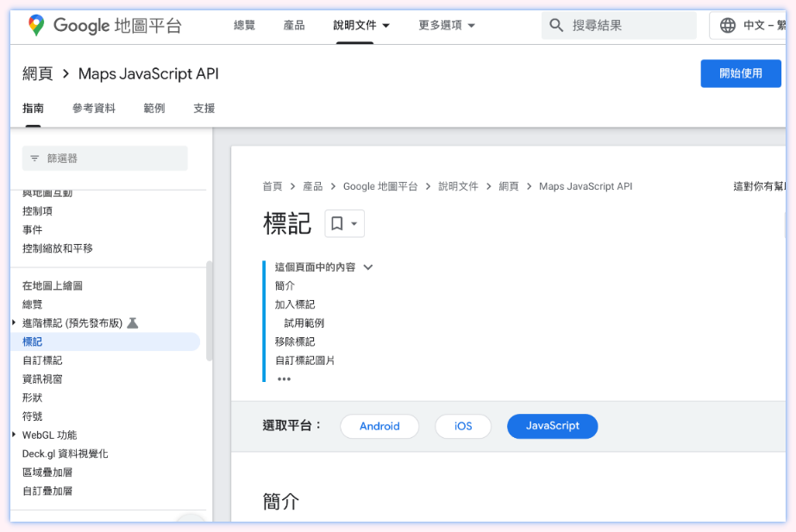Click the search magnifier icon
This screenshot has height=532, width=796.
point(556,25)
